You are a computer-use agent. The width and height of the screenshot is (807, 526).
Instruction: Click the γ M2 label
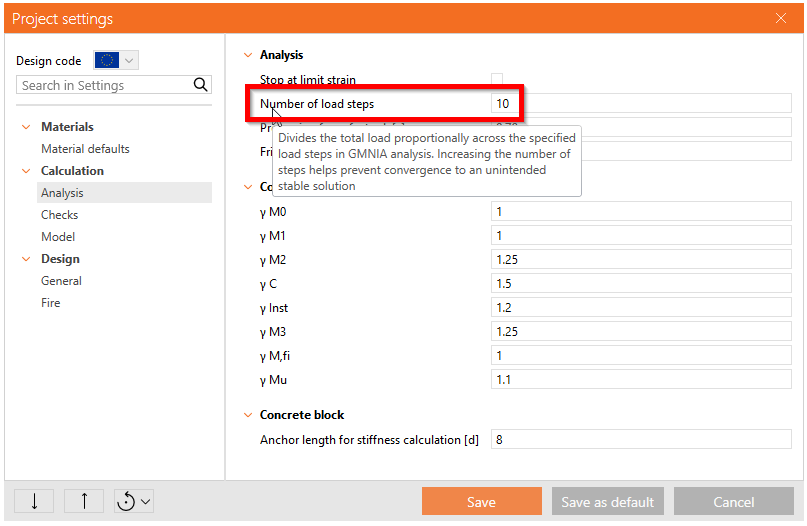tap(273, 260)
